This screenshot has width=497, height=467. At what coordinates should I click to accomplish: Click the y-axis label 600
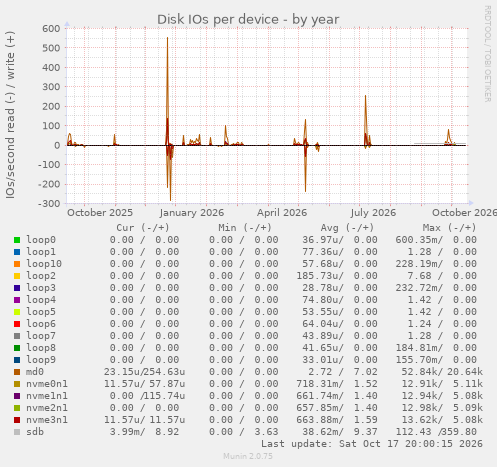[x=51, y=28]
